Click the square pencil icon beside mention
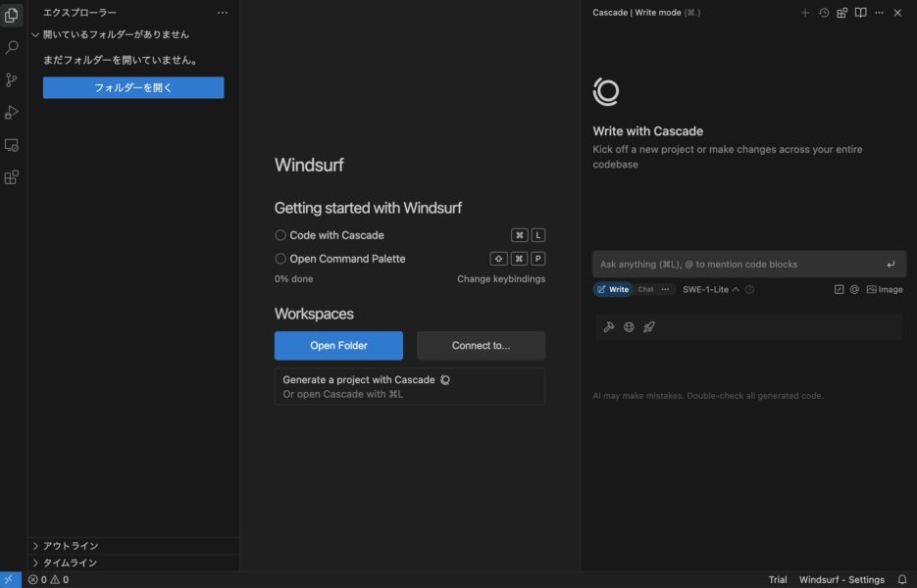The image size is (917, 588). coord(839,289)
